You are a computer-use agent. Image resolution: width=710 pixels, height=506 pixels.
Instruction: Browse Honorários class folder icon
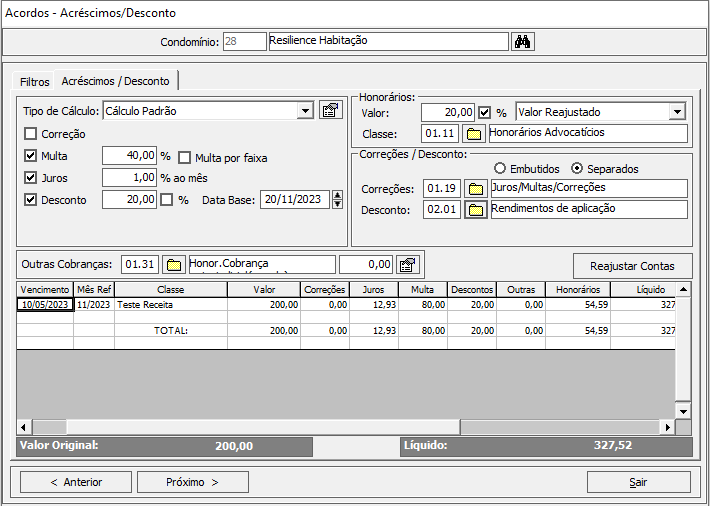click(x=474, y=134)
